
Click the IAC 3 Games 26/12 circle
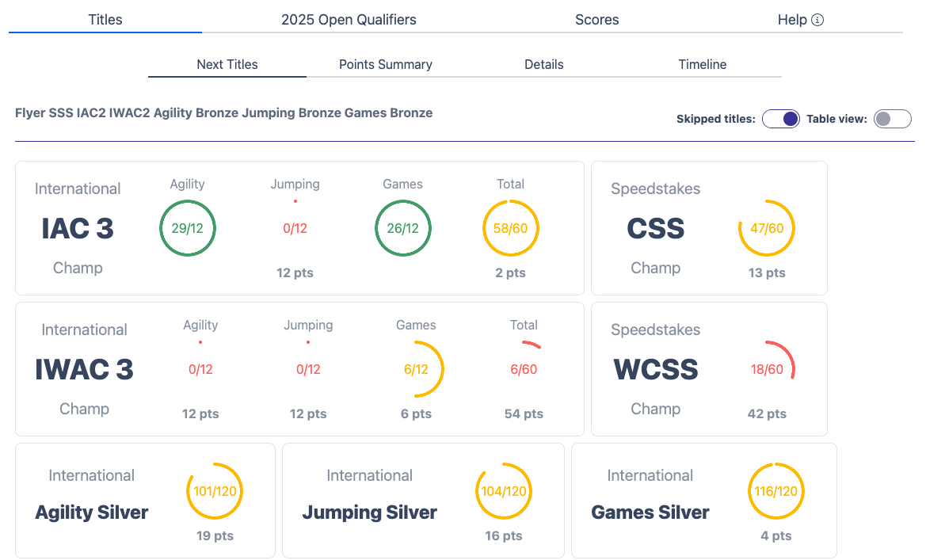[x=402, y=228]
